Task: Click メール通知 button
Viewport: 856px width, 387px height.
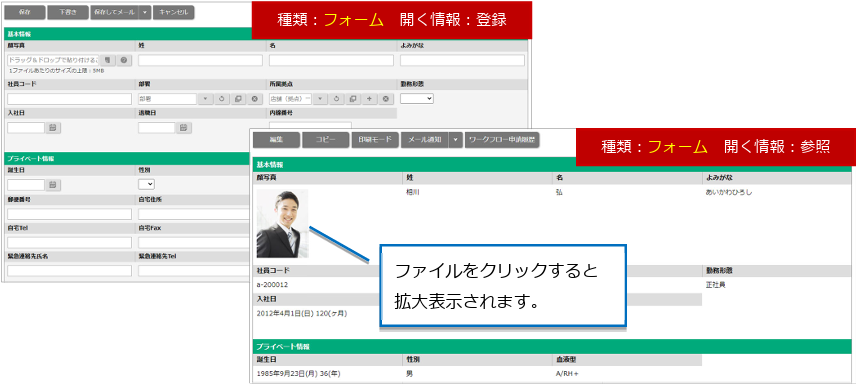Action: pos(425,140)
